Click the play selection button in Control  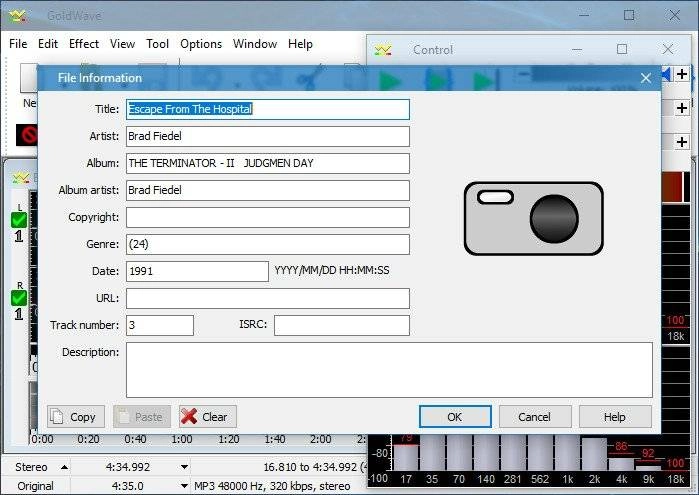click(439, 81)
